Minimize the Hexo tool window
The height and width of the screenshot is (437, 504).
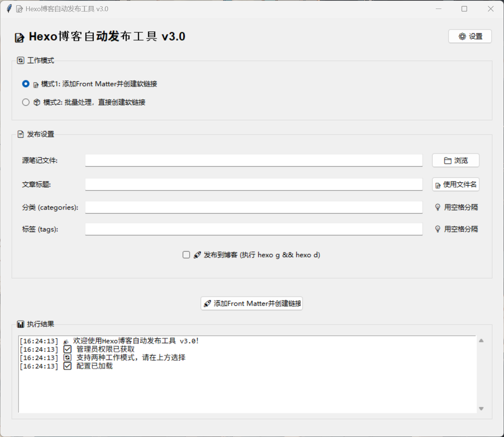[439, 9]
